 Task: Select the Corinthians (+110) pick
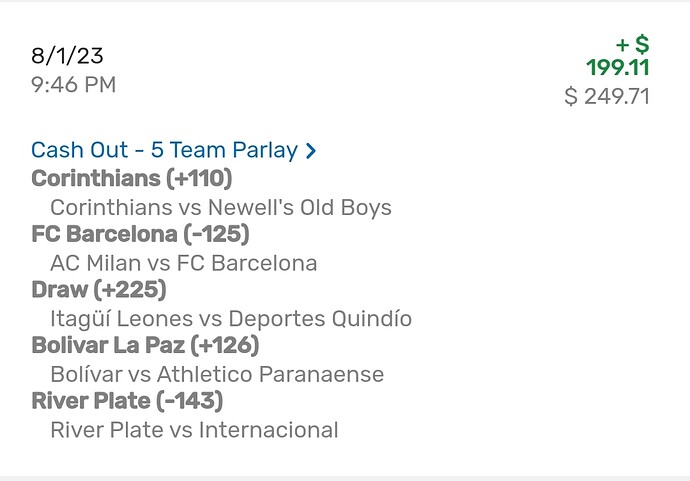[x=131, y=178]
